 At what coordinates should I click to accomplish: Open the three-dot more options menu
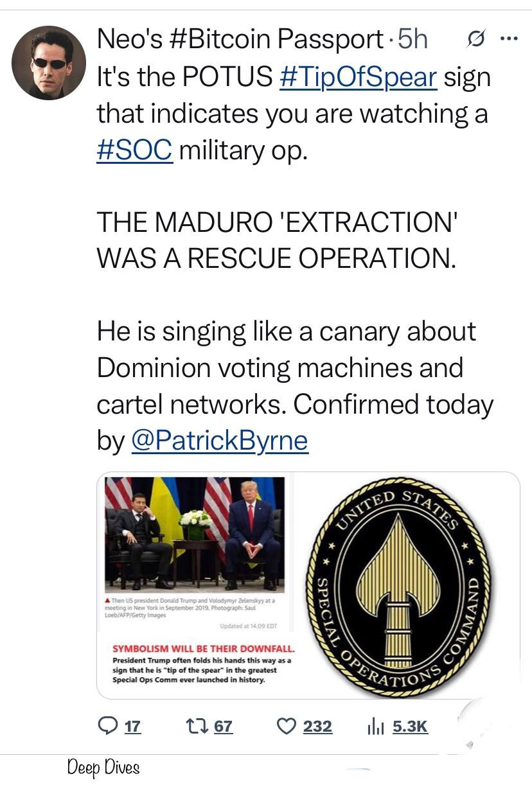point(508,40)
